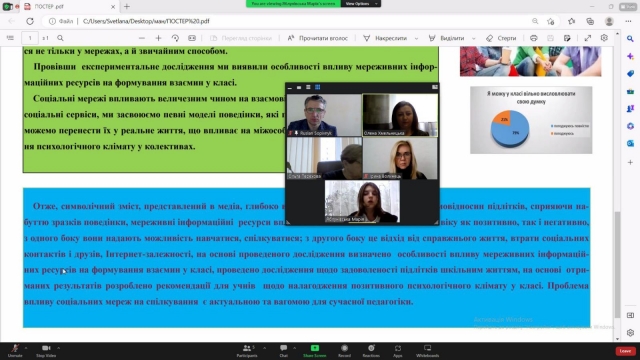Open browser Settings and more menu
The width and height of the screenshot is (640, 360).
[628, 21]
